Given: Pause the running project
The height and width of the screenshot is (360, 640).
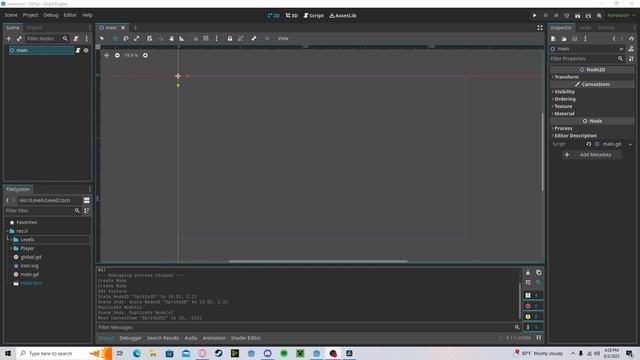Looking at the screenshot, I should pos(545,16).
